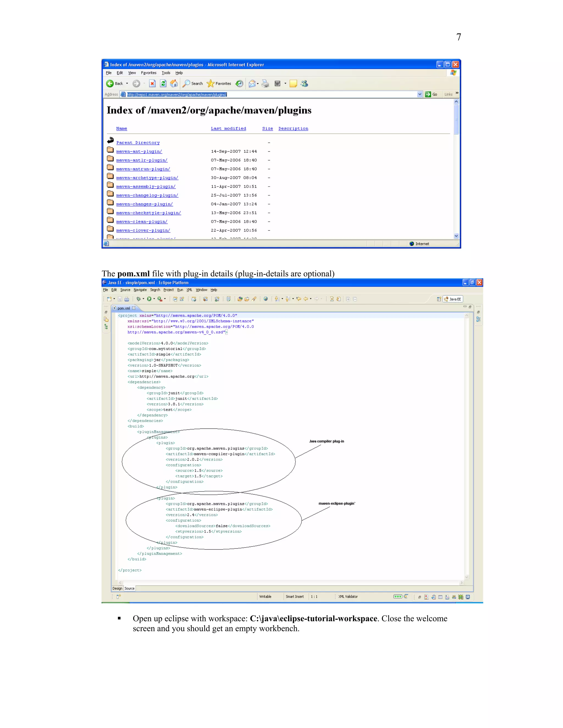
Task: Open Search pane in Internet Explorer
Action: pos(193,83)
